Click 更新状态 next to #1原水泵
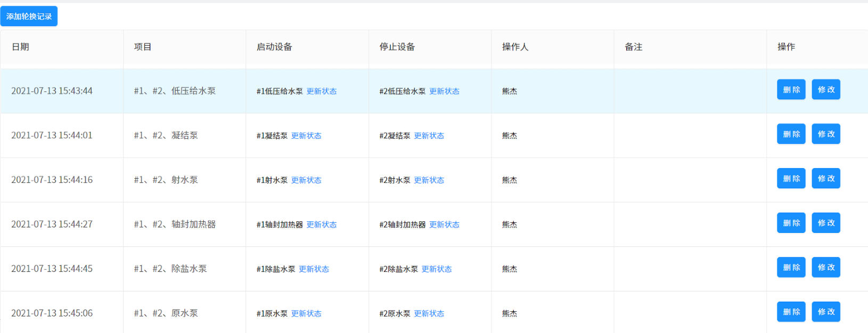The height and width of the screenshot is (333, 868). point(306,314)
